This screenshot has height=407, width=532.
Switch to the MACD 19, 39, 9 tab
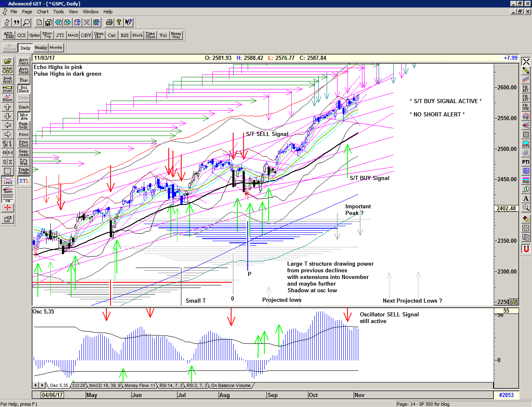105,385
